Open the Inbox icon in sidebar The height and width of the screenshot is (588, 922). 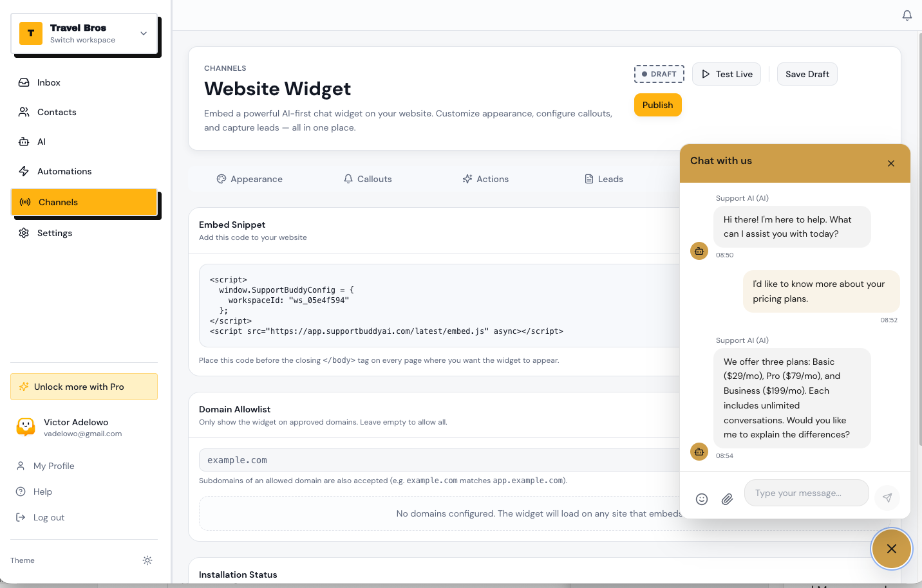[x=24, y=82]
